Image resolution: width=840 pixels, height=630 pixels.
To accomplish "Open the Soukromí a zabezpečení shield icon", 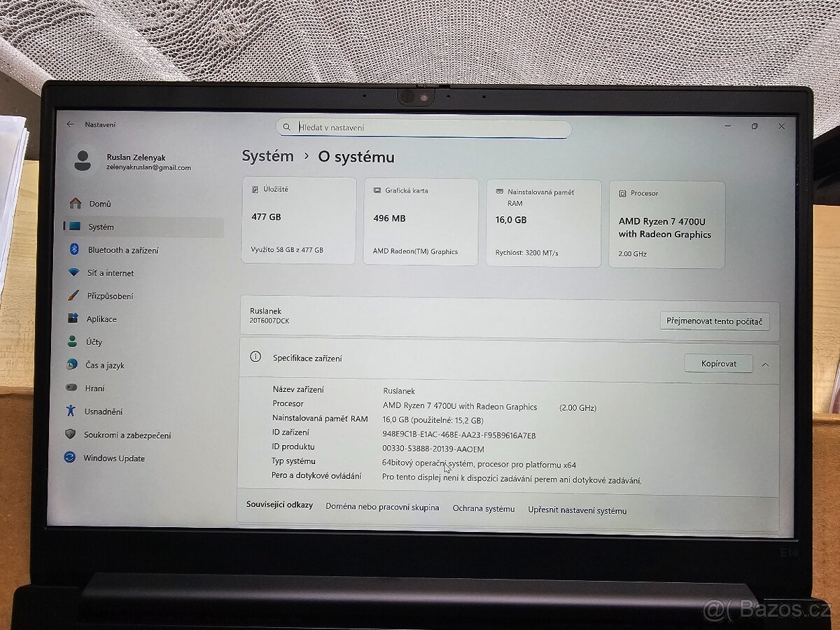I will 70,435.
